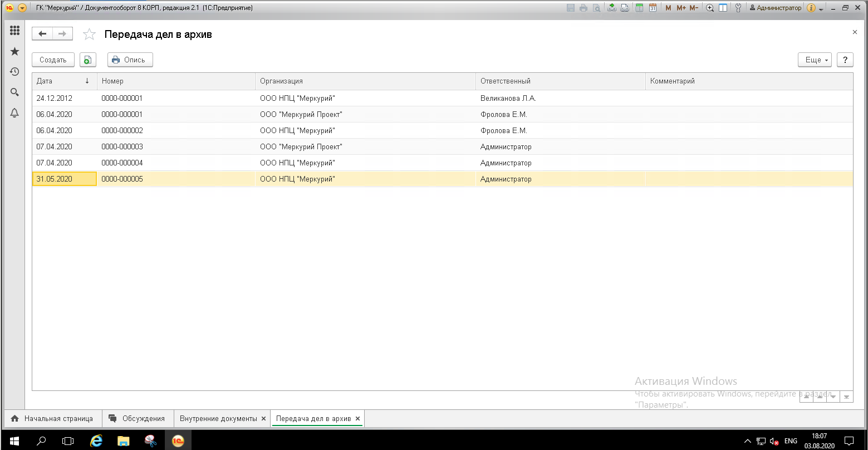868x450 pixels.
Task: Click the yellow information icon
Action: 811,8
